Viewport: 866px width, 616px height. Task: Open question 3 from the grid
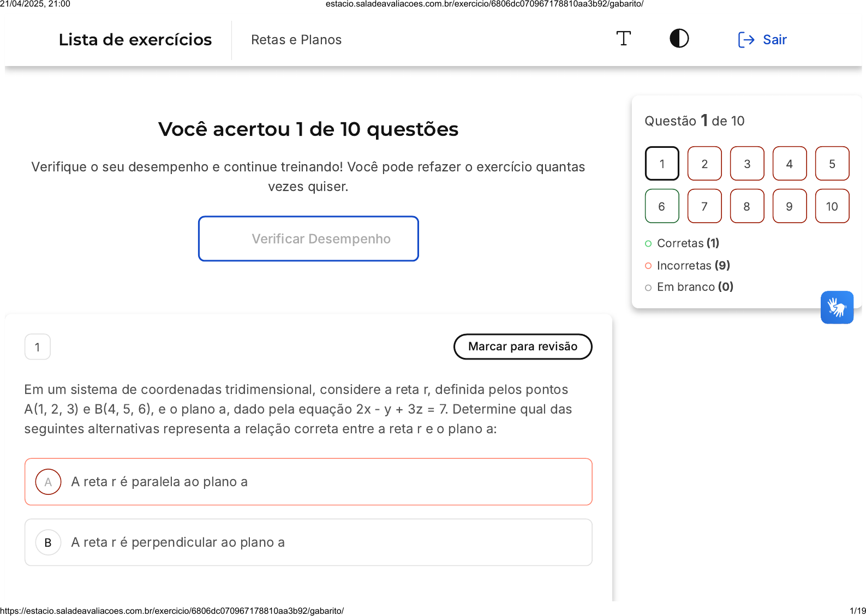coord(747,164)
